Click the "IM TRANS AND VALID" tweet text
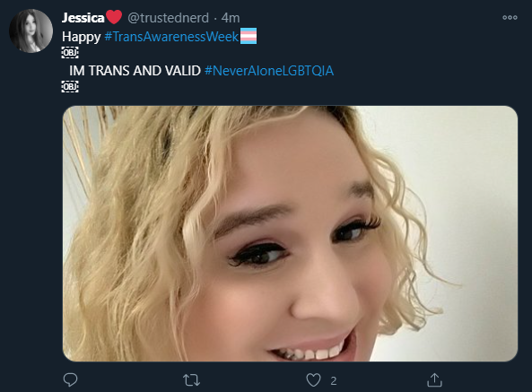 coord(135,71)
